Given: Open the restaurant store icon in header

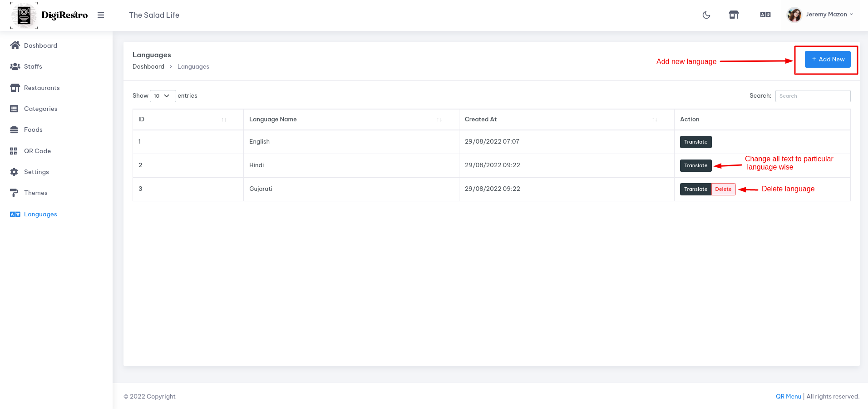Looking at the screenshot, I should [734, 15].
